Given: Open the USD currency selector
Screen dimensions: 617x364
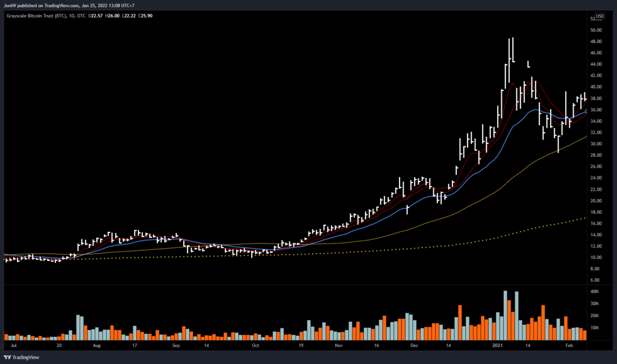Looking at the screenshot, I should (600, 16).
